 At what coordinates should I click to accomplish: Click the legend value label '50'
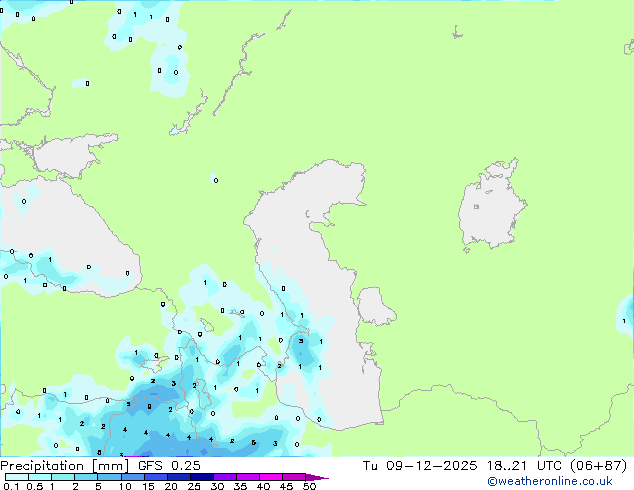pos(309,486)
